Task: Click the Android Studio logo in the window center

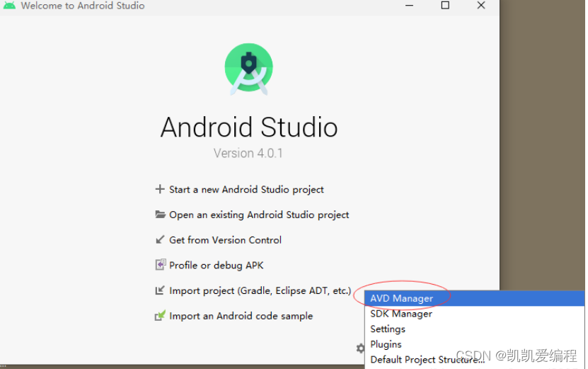Action: 248,69
